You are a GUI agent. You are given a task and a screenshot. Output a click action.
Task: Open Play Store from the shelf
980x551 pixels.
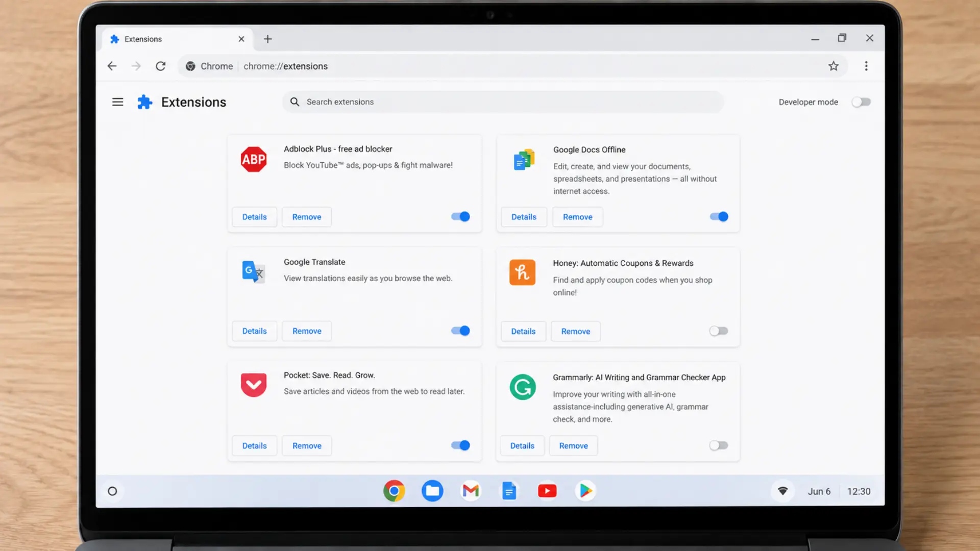coord(585,491)
